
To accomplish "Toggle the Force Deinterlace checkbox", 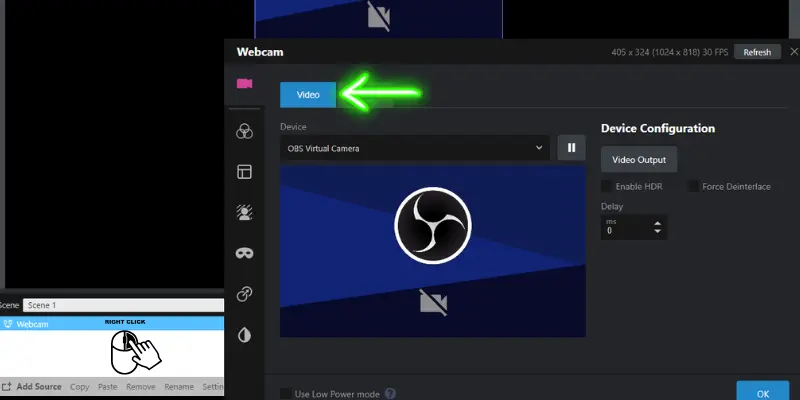I will pos(693,187).
